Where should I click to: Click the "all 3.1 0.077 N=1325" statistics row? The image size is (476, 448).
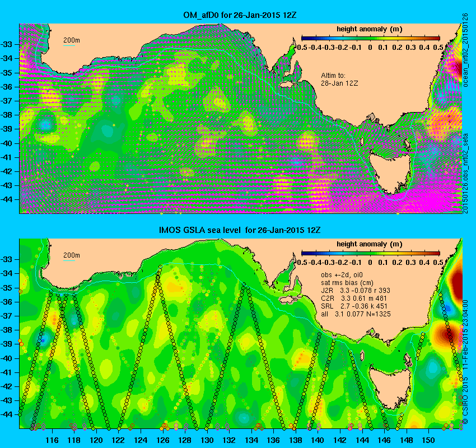pyautogui.click(x=356, y=314)
